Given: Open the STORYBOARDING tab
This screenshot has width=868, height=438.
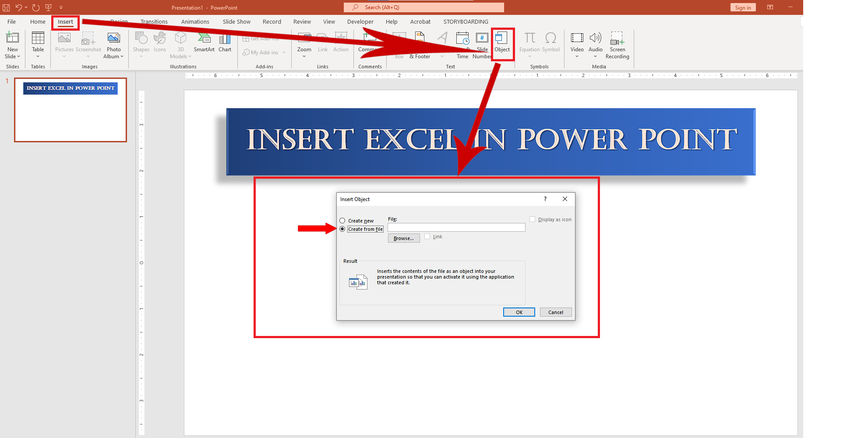Looking at the screenshot, I should [x=466, y=21].
